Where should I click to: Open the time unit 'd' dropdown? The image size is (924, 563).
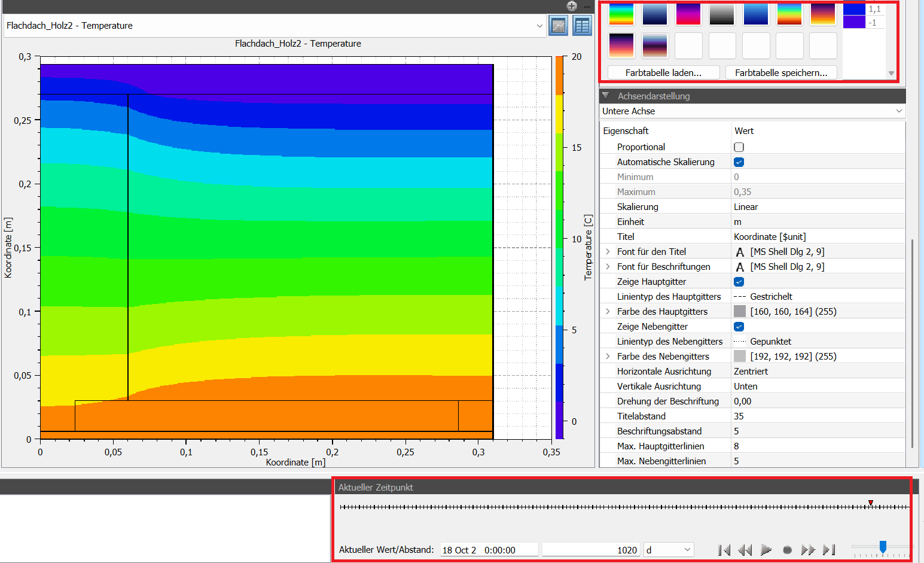[x=669, y=550]
